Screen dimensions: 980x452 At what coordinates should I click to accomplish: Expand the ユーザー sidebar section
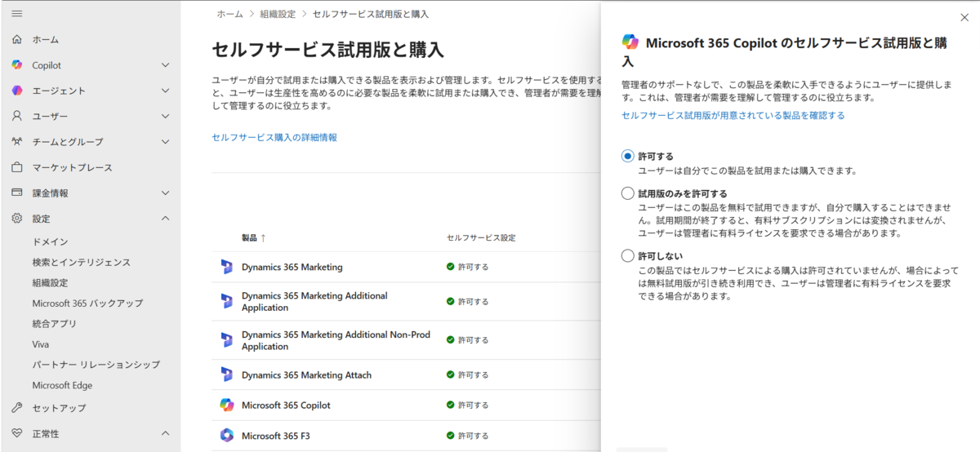point(166,117)
